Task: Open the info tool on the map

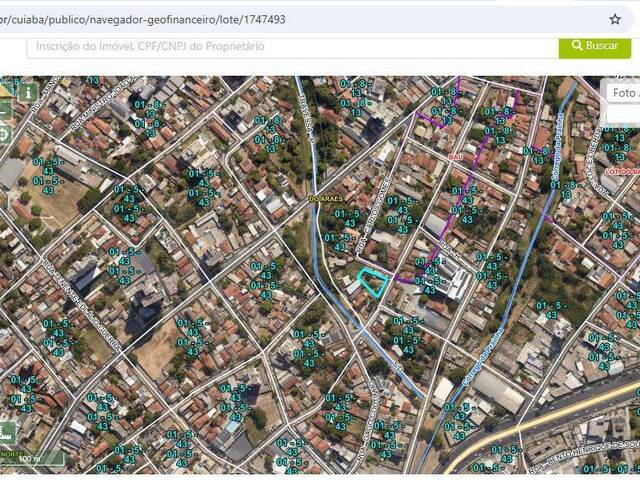Action: click(x=28, y=93)
